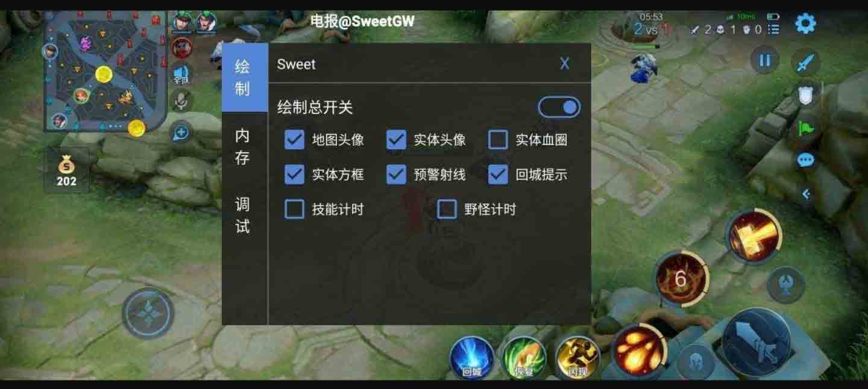Viewport: 868px width, 389px height.
Task: Check the 野怪计时 checkbox
Action: (x=447, y=210)
